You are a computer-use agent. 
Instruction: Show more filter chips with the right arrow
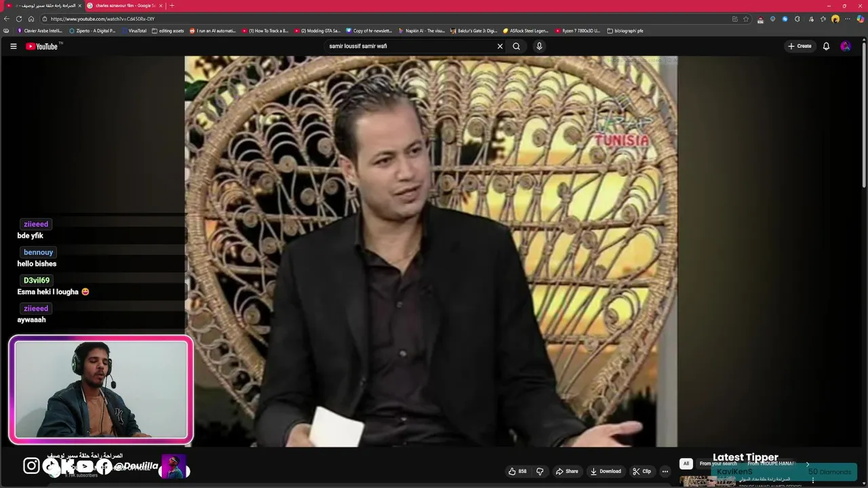click(807, 464)
